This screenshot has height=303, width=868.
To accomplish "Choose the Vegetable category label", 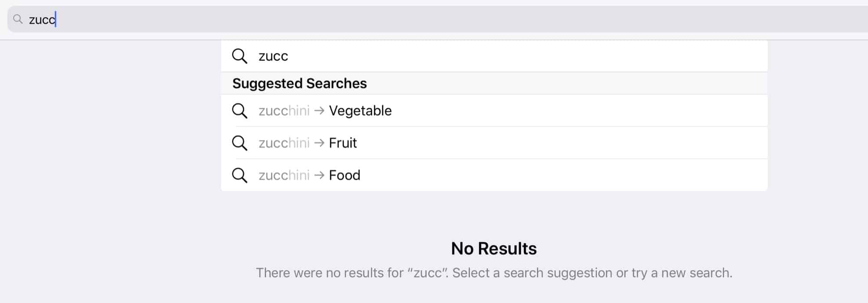I will click(x=360, y=111).
